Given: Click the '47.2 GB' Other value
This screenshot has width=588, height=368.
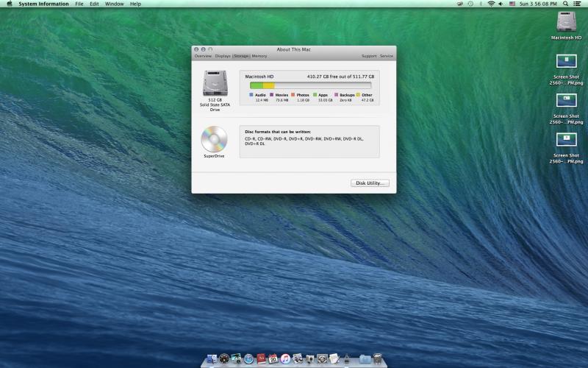Looking at the screenshot, I should 367,100.
